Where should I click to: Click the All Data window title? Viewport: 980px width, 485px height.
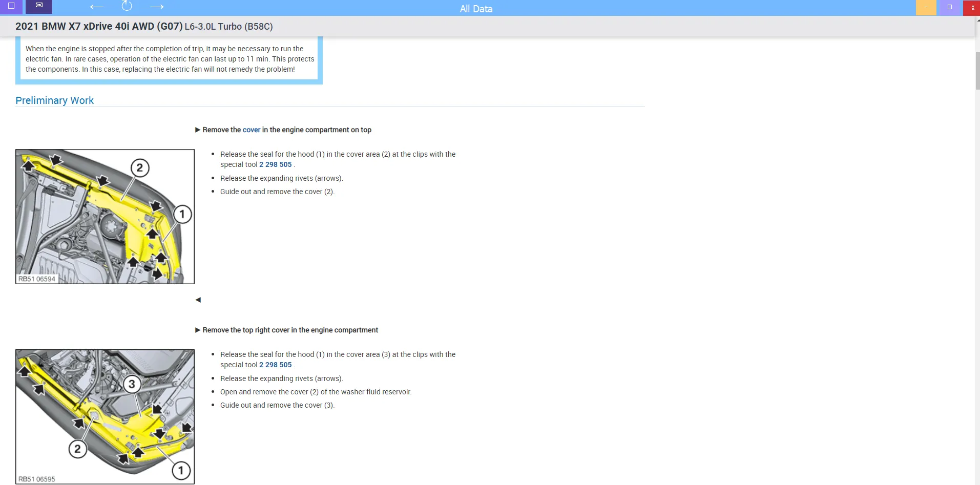[476, 9]
